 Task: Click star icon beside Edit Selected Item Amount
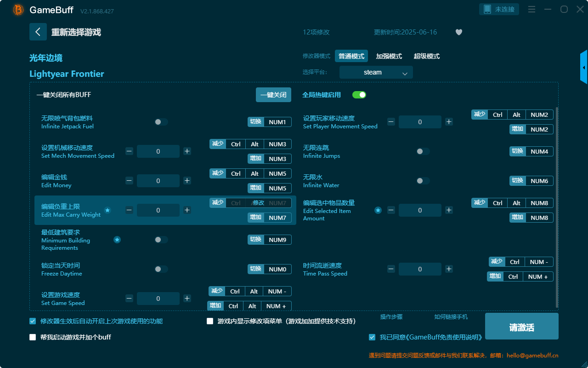[378, 210]
